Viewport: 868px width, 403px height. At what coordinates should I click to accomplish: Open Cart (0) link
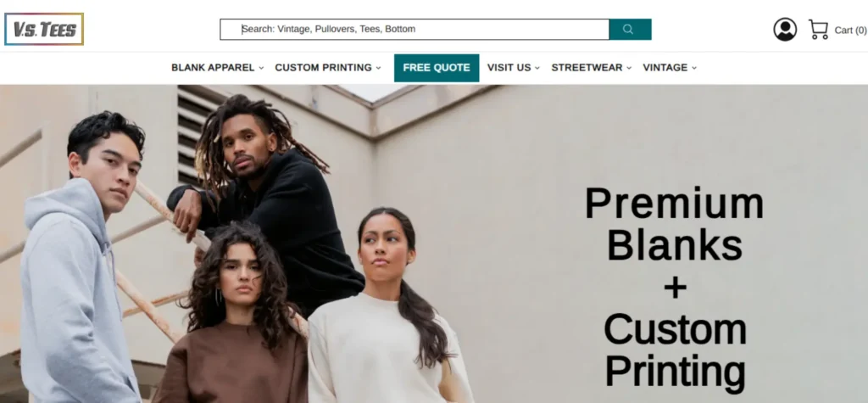click(x=850, y=30)
